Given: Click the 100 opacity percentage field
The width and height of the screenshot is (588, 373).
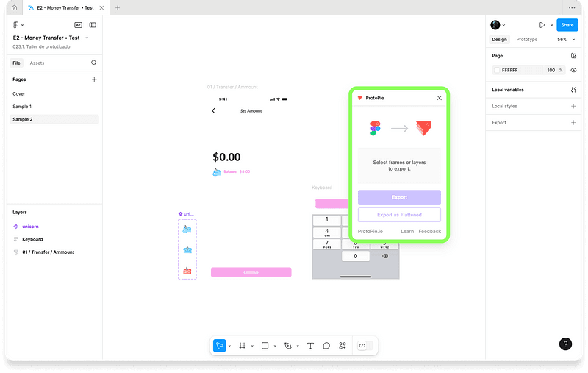Looking at the screenshot, I should (x=551, y=70).
